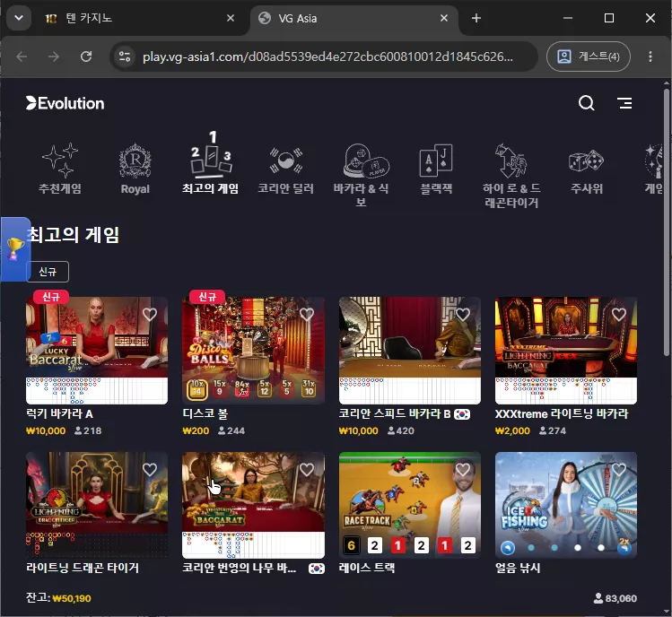Go forward in browser history

pos(54,56)
